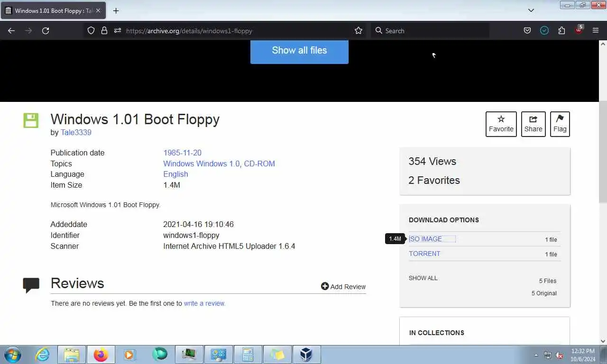Screen dimensions: 607x364
Task: Open the Calculator taskbar icon
Action: click(248, 355)
